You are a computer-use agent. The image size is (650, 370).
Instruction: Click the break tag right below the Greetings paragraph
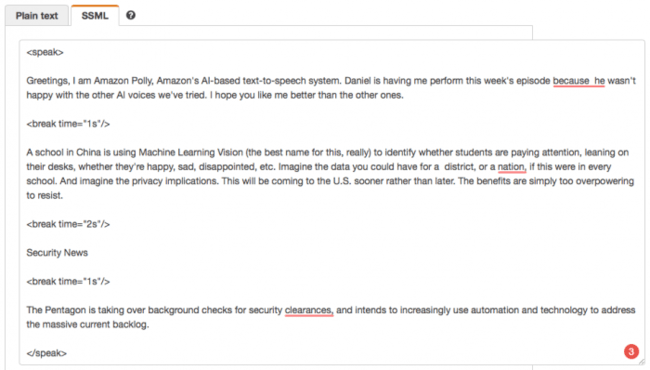coord(68,124)
